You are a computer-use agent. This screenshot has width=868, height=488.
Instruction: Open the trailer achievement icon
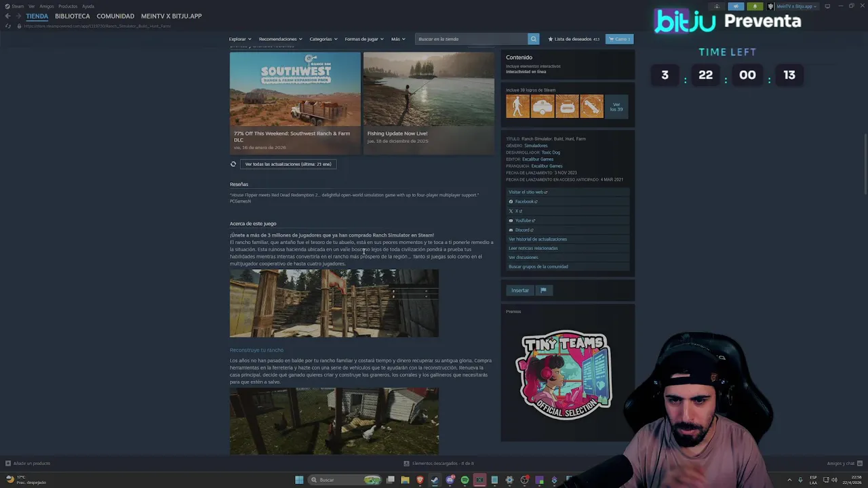[x=542, y=106]
